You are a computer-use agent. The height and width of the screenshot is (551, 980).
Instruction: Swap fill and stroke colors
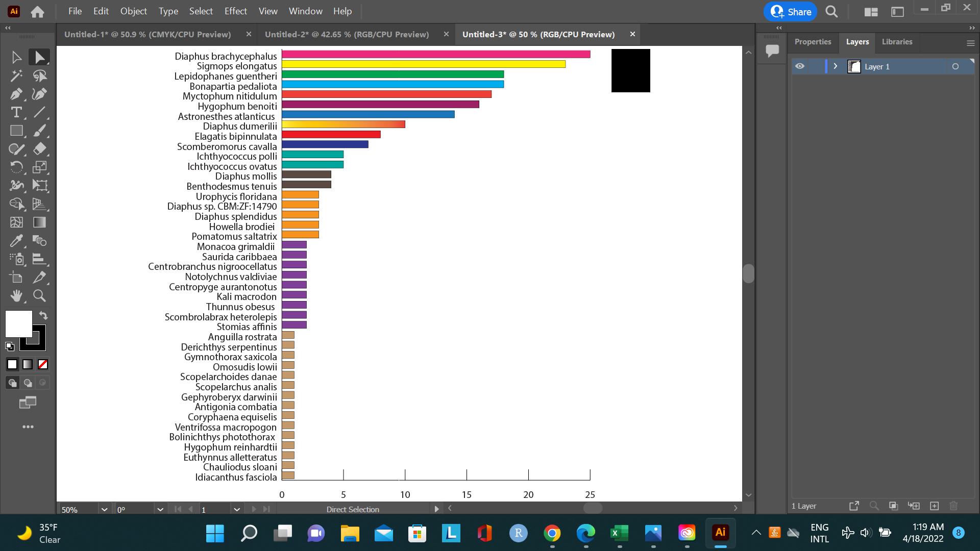43,315
